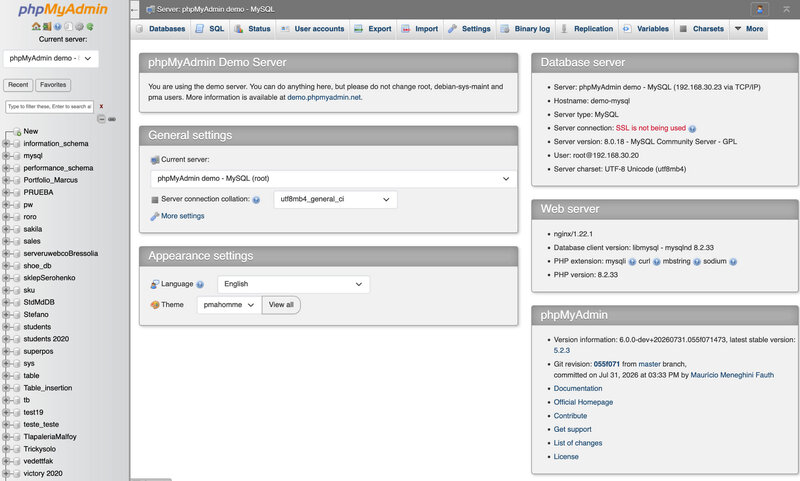Open documentation icon next to mysqli extension
The height and width of the screenshot is (481, 800).
[x=632, y=262]
